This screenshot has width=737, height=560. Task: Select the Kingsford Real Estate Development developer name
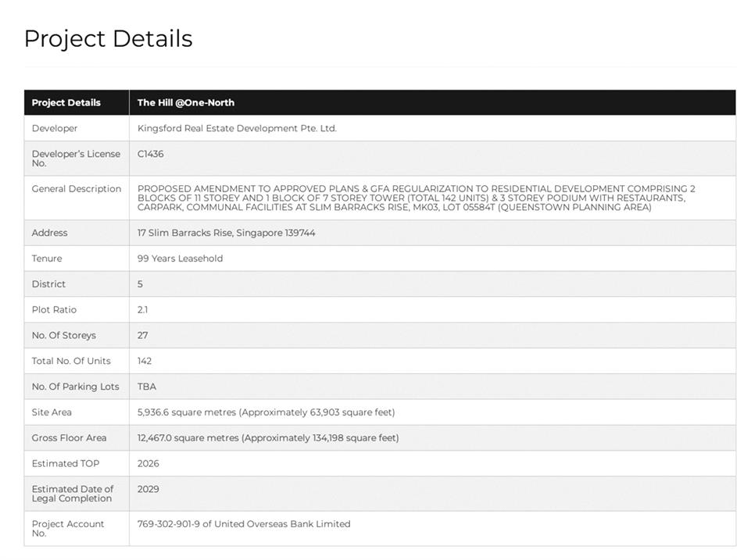coord(237,128)
